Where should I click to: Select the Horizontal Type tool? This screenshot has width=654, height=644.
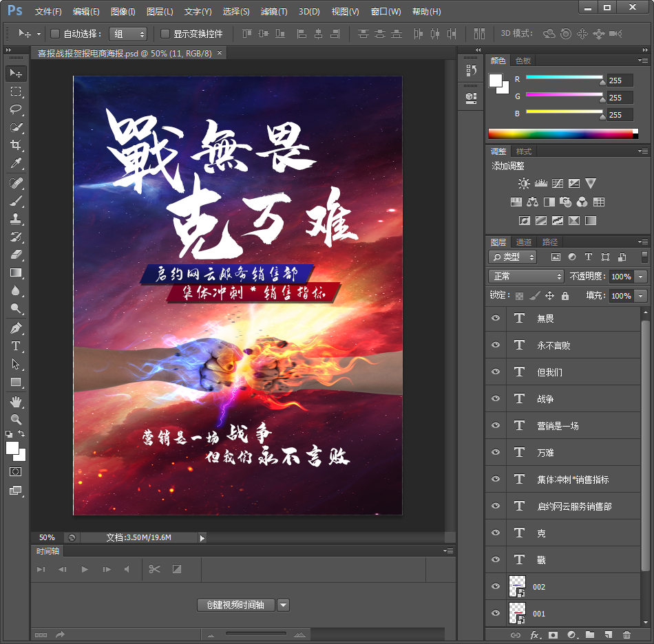coord(16,346)
